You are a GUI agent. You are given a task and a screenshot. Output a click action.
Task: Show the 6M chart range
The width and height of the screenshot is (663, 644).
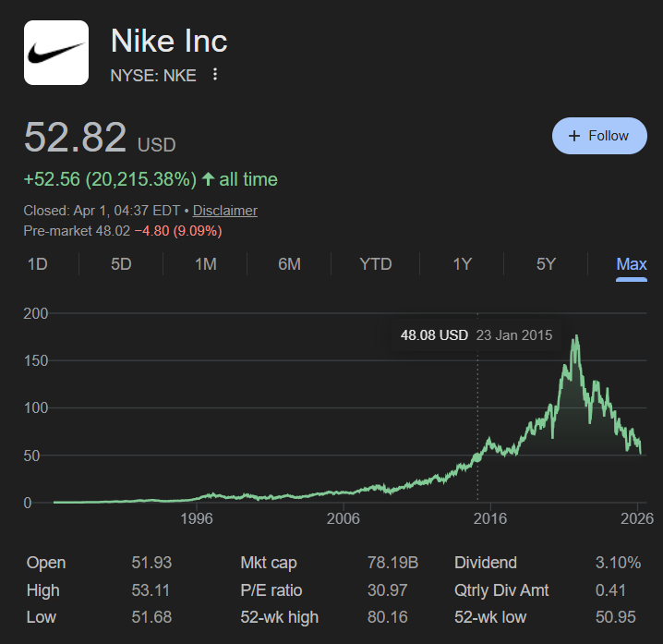[x=289, y=264]
